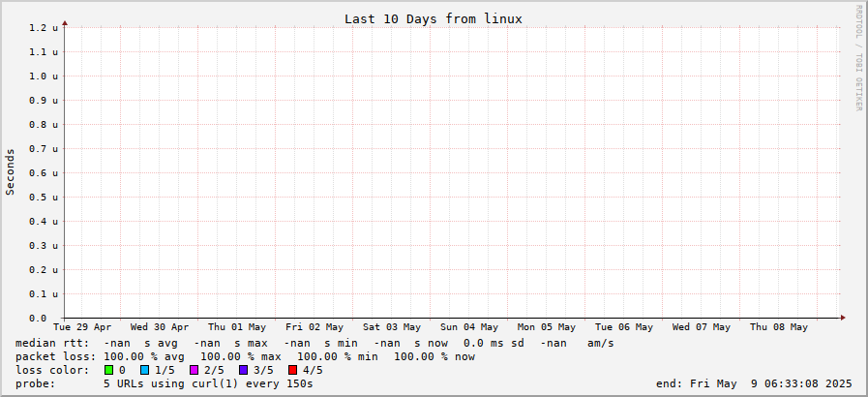The height and width of the screenshot is (397, 868).
Task: Click the '100.00 % now' packet loss value
Action: (434, 356)
